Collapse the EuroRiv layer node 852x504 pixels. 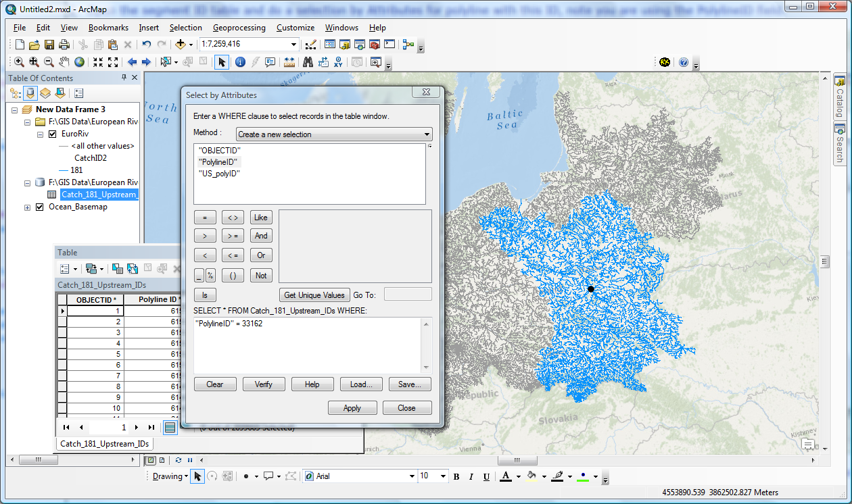pos(40,134)
